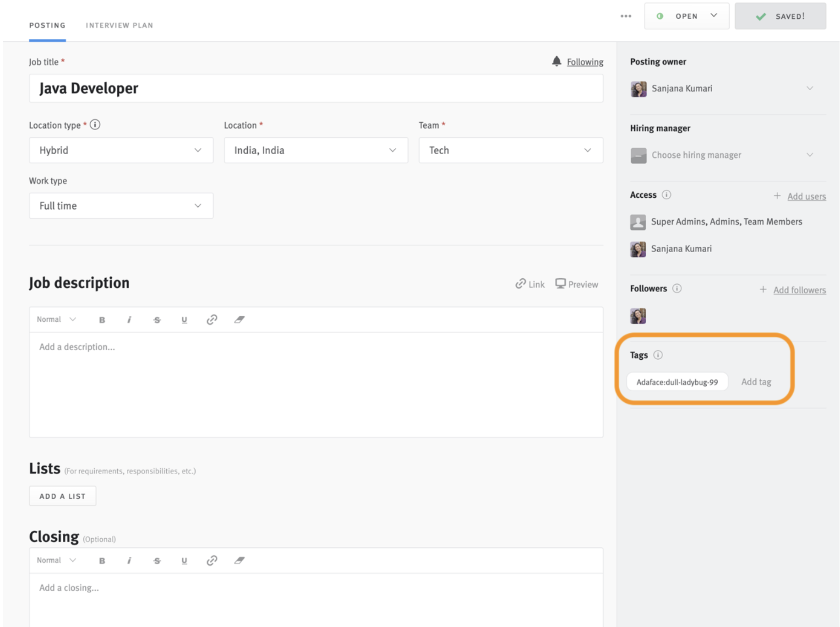Click the ADD A LIST button

tap(62, 496)
